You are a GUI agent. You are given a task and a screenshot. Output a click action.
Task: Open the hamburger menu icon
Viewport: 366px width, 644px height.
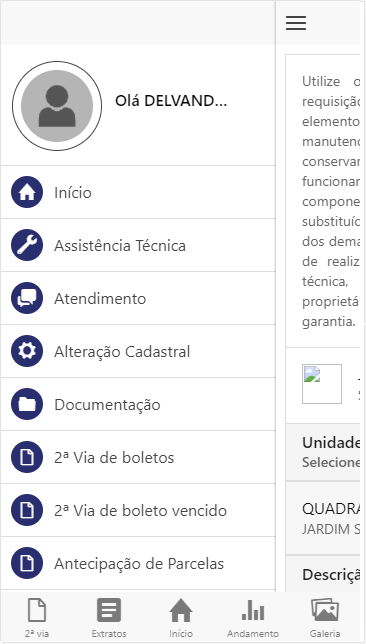[296, 23]
